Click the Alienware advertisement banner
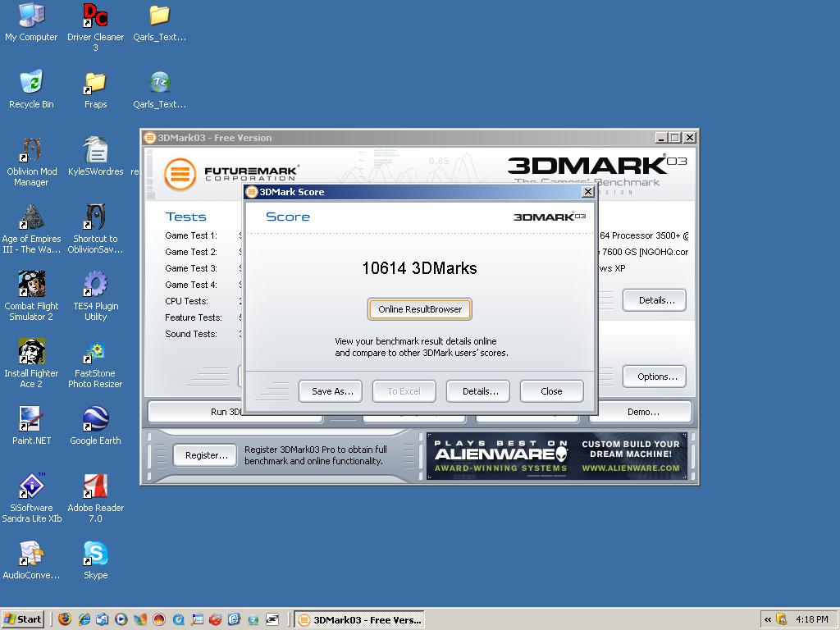The height and width of the screenshot is (630, 840). coord(557,456)
